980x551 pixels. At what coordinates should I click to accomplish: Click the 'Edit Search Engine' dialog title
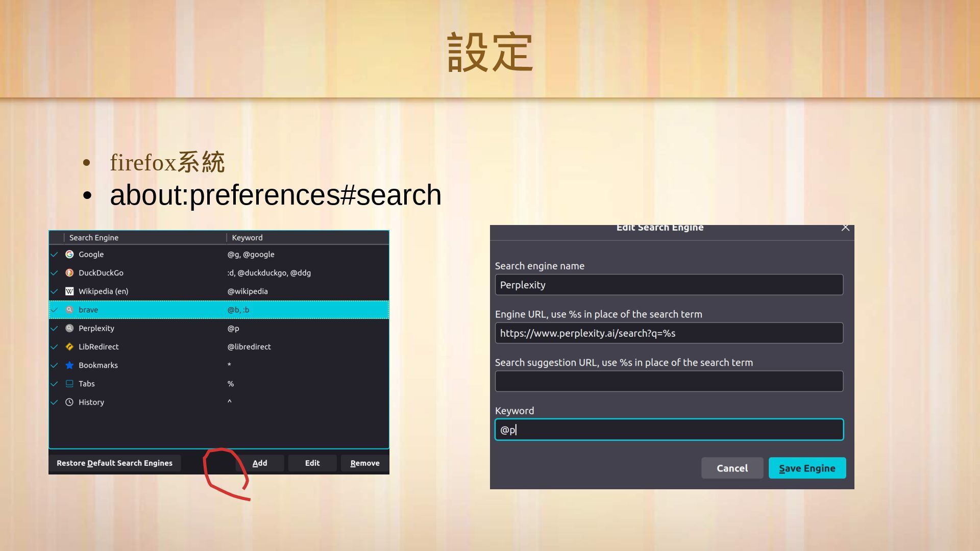pyautogui.click(x=660, y=228)
